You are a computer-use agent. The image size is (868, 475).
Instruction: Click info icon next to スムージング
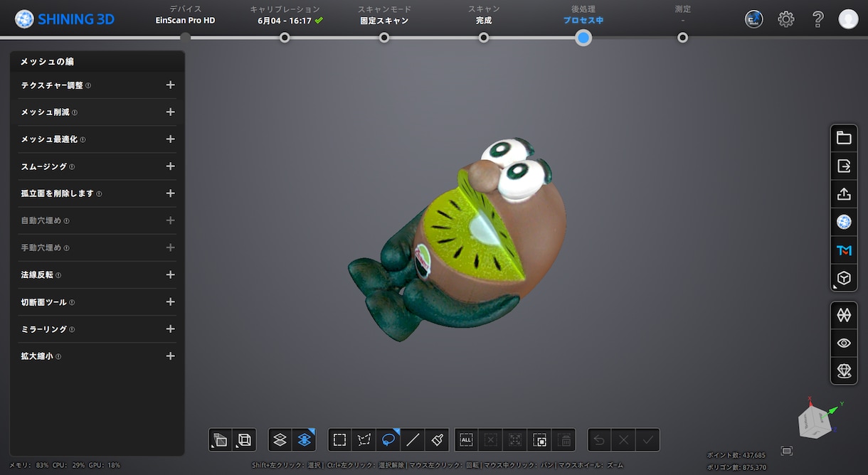coord(72,166)
